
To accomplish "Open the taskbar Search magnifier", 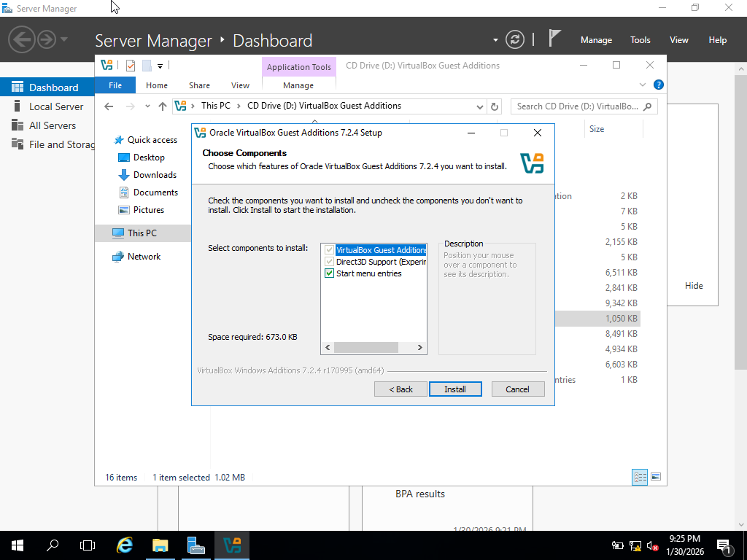I will [53, 545].
